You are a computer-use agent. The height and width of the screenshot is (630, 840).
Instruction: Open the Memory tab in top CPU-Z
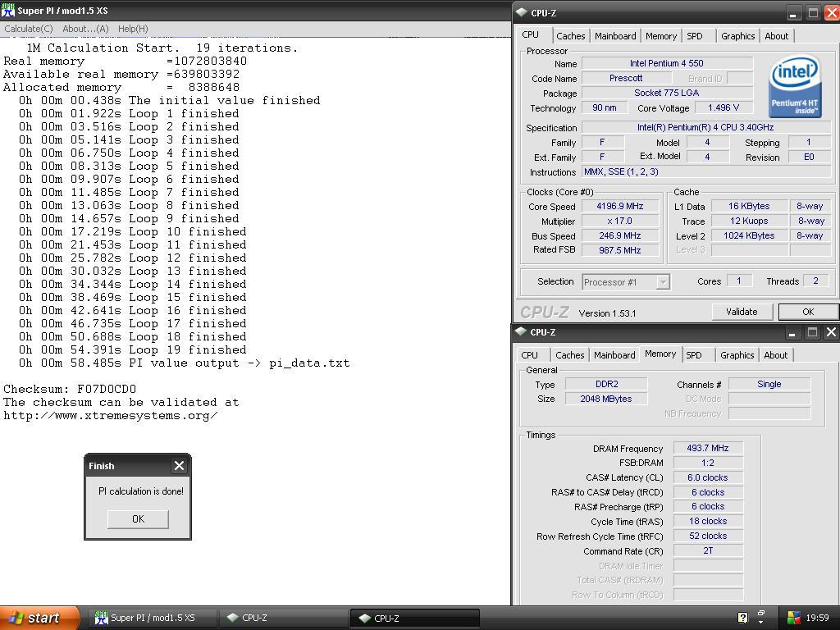661,36
